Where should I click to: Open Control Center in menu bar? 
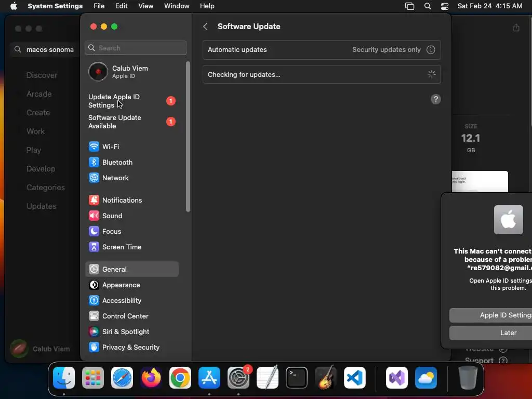click(x=445, y=6)
